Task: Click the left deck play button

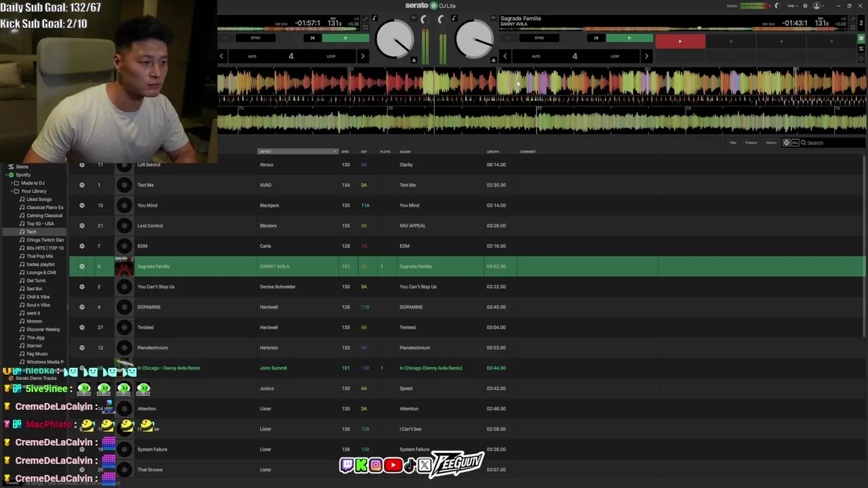Action: (x=346, y=38)
